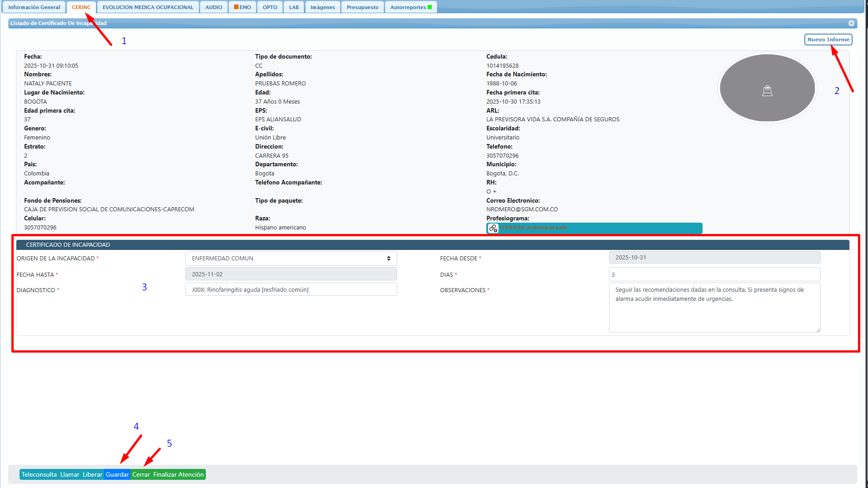Click the profesiograma PDF attachment icon
Screen dimensions: 868x488
(x=493, y=228)
